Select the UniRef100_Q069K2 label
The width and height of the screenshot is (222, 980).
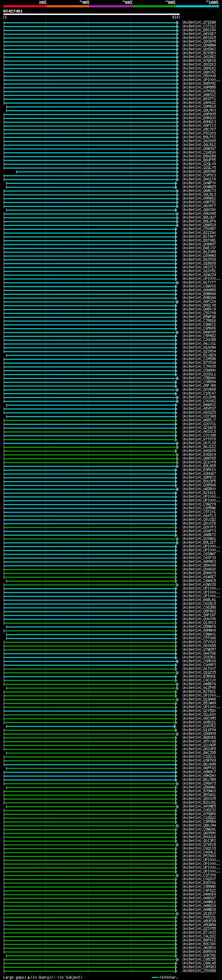199,49
